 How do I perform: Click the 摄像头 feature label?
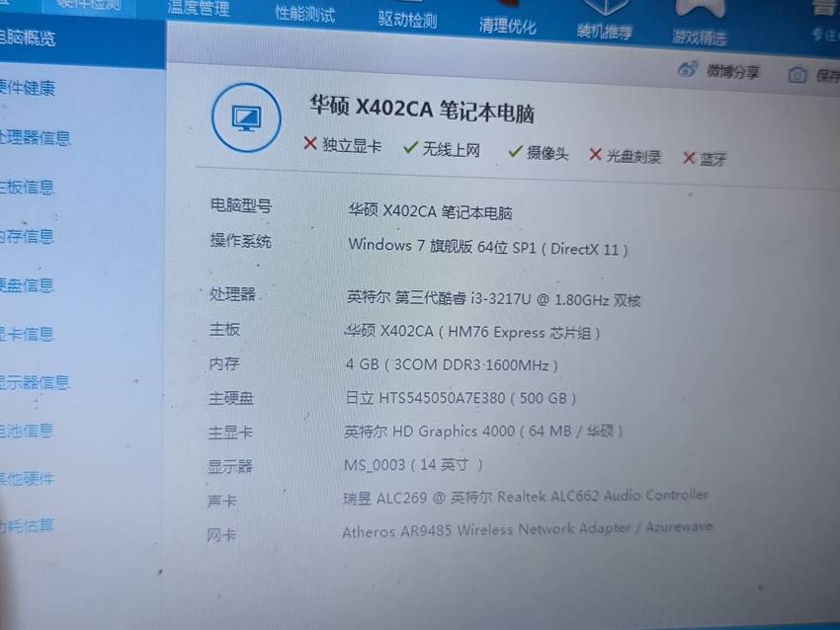tap(546, 153)
